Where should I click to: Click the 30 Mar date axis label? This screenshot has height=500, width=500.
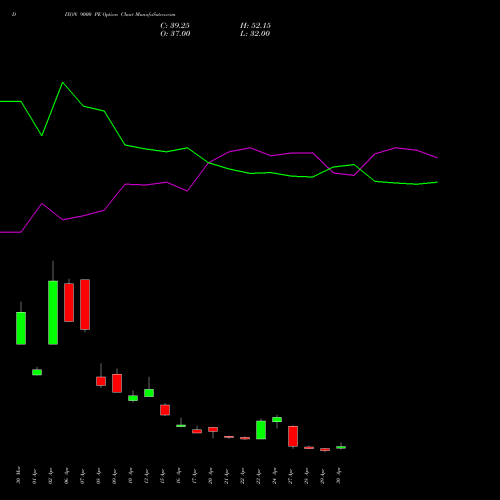point(18,475)
